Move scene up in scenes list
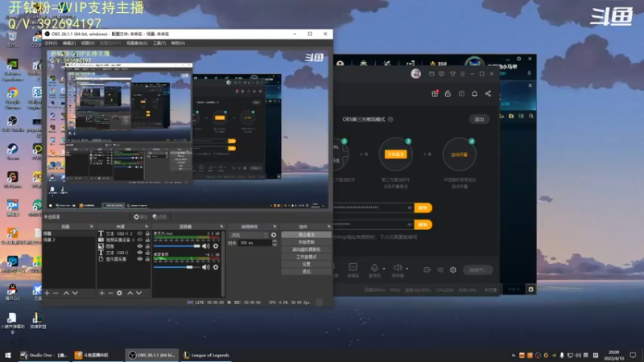The image size is (644, 362). tap(66, 293)
